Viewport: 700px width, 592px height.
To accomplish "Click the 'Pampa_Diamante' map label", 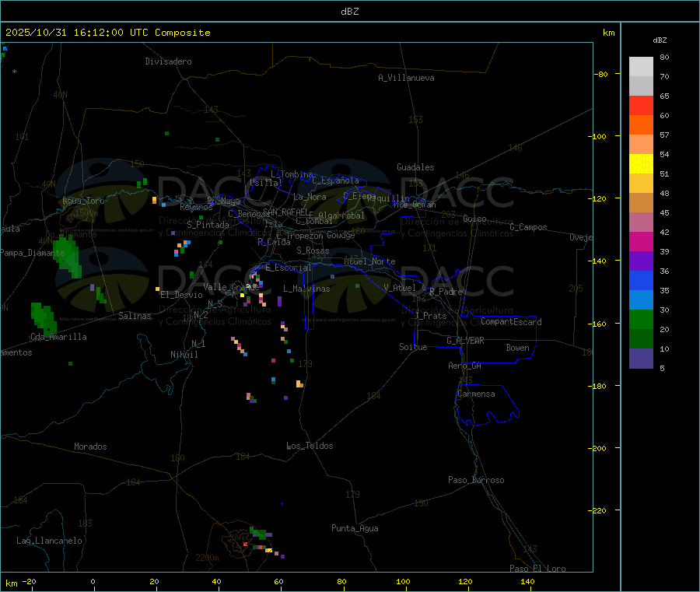I will [x=32, y=253].
